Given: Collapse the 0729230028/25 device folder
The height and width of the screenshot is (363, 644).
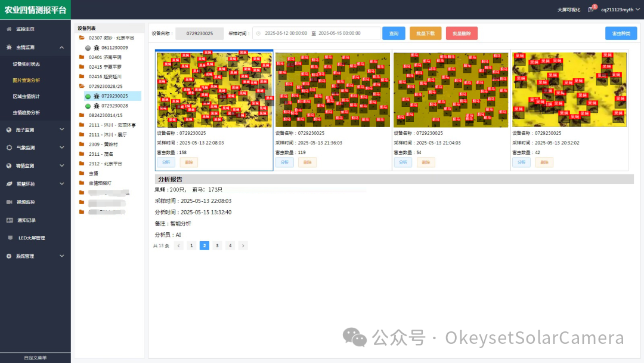Looking at the screenshot, I should [82, 87].
